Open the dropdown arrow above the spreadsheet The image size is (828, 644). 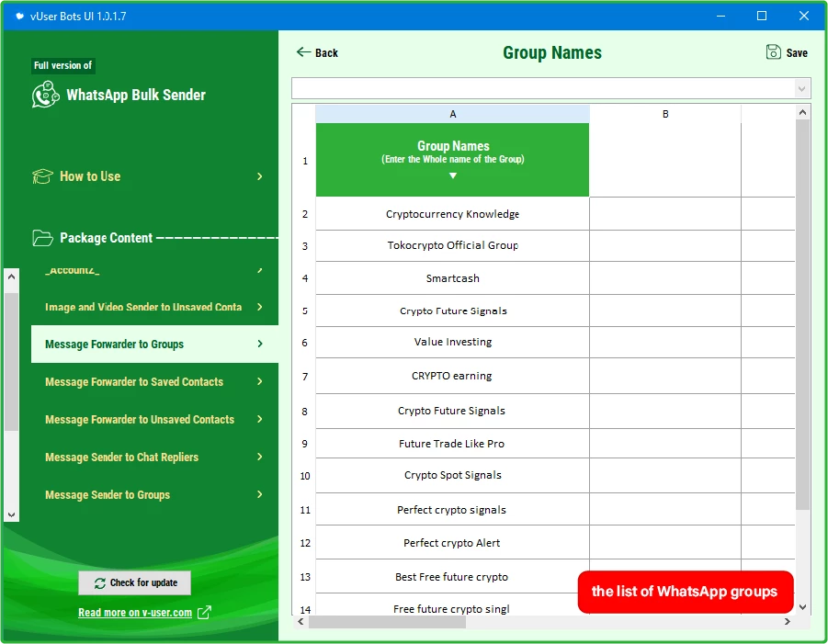pyautogui.click(x=801, y=89)
